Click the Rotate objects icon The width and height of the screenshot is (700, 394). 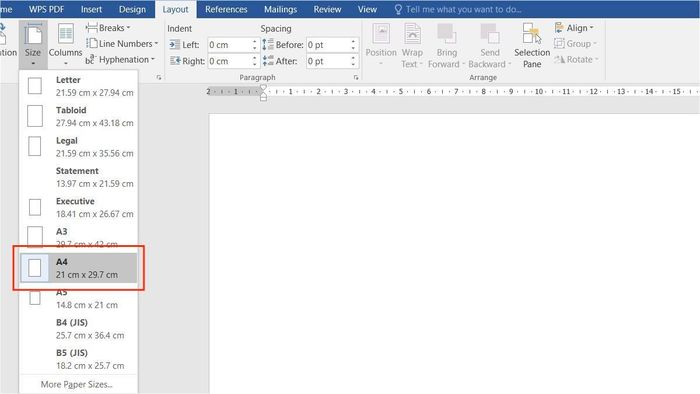[x=559, y=59]
